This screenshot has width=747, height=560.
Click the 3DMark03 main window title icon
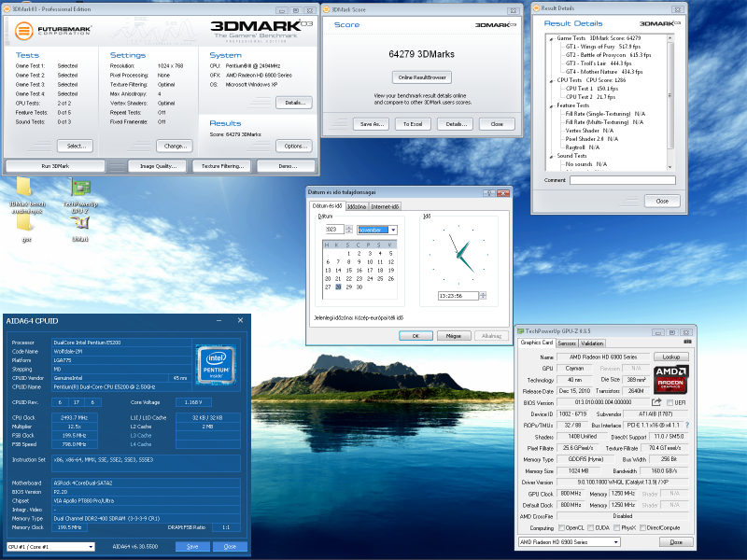[x=7, y=9]
